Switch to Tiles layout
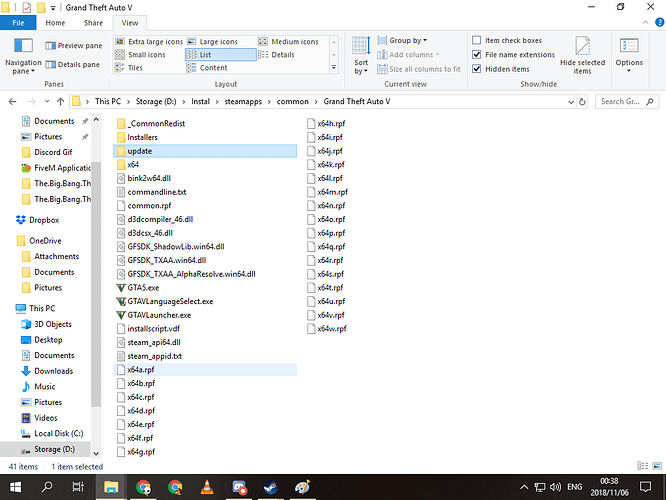666x500 pixels. (x=129, y=68)
